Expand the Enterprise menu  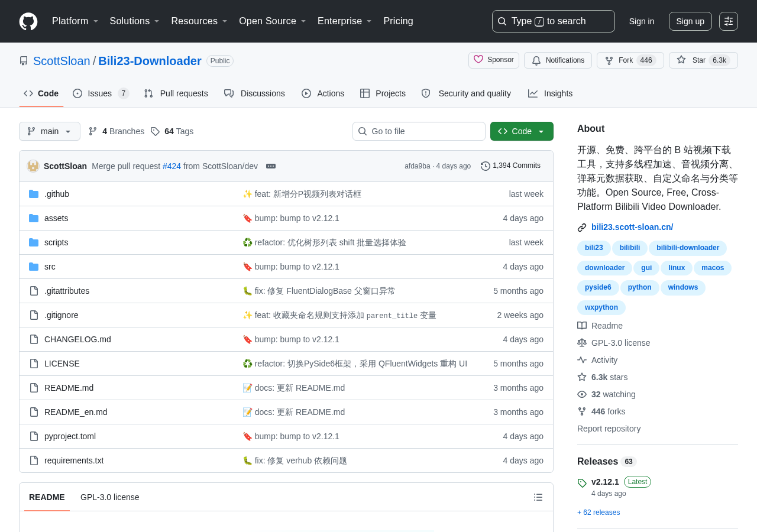click(x=345, y=21)
